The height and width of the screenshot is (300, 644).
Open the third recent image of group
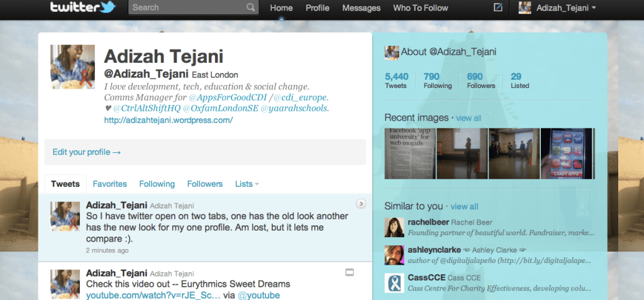514,153
